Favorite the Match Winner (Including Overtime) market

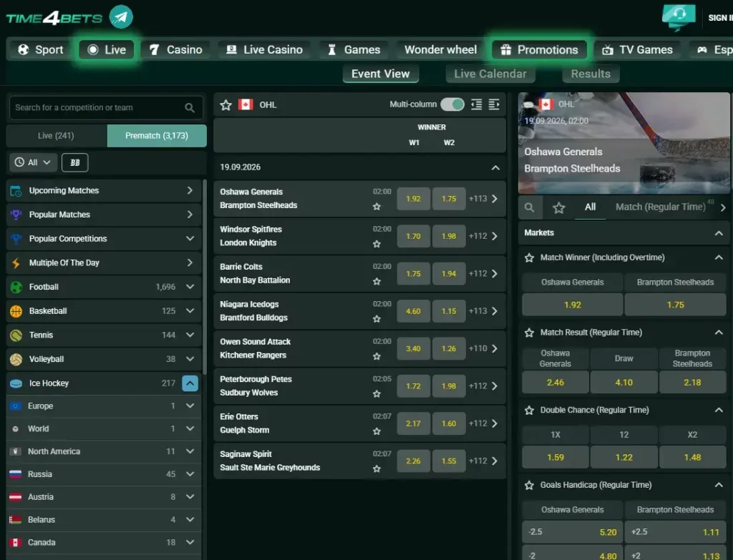point(529,257)
